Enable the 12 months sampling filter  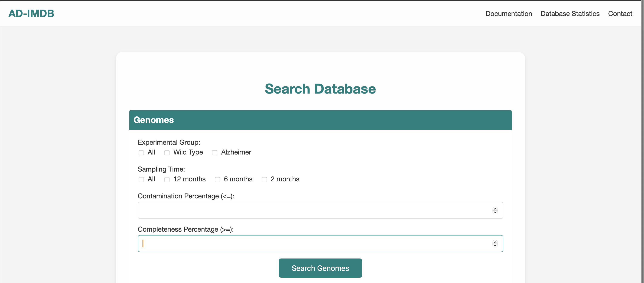[167, 179]
